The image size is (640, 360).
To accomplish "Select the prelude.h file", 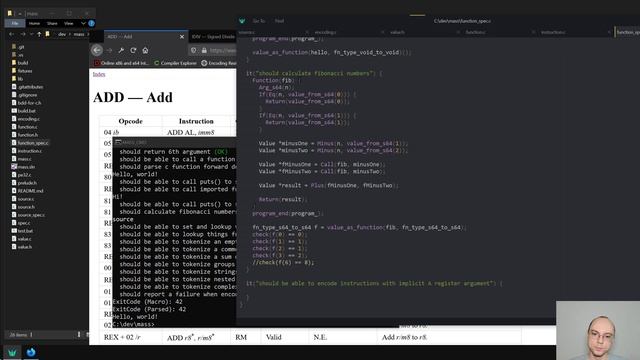I will [x=24, y=183].
